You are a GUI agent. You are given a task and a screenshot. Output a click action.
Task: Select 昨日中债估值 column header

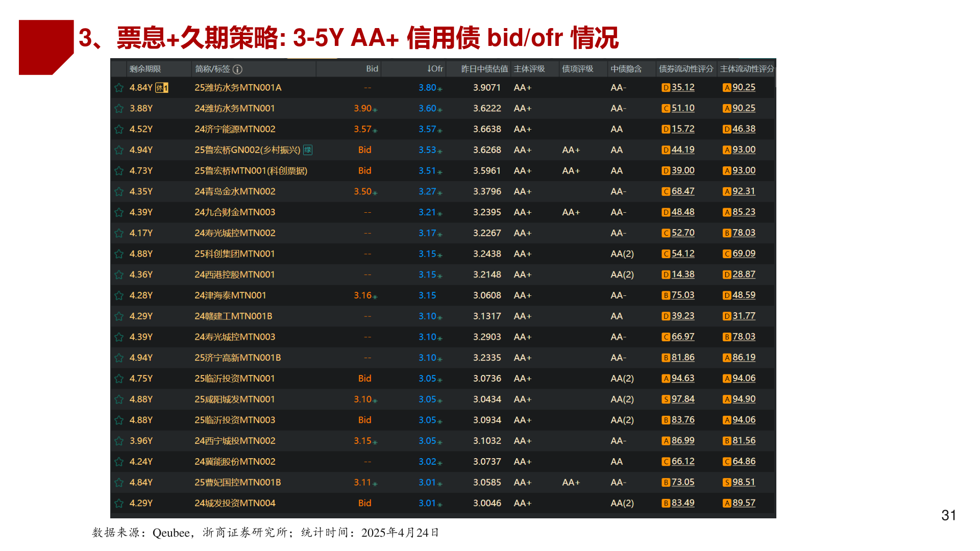(x=484, y=69)
